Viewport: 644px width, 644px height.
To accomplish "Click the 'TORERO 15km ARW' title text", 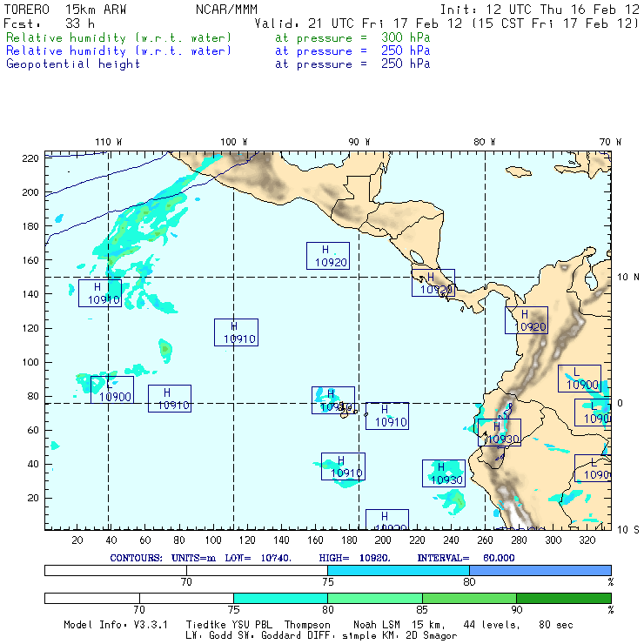I will tap(65, 10).
